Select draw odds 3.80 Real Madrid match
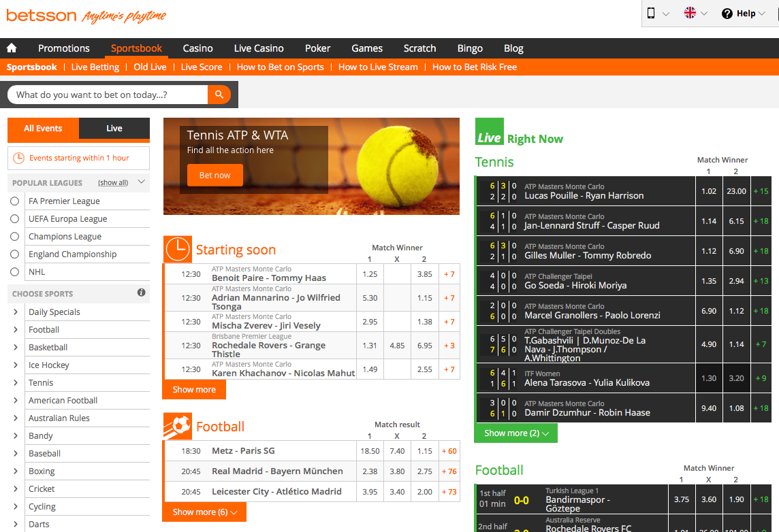Viewport: 779px width, 532px height. (397, 471)
